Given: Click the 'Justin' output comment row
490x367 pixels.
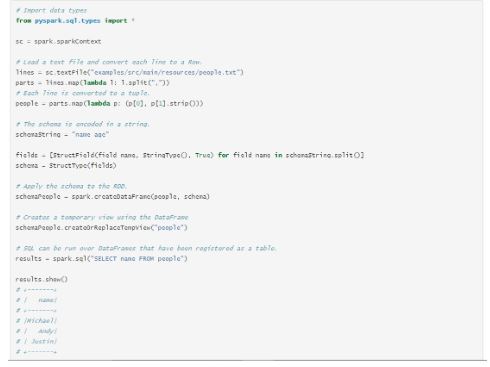Looking at the screenshot, I should coord(36,341).
